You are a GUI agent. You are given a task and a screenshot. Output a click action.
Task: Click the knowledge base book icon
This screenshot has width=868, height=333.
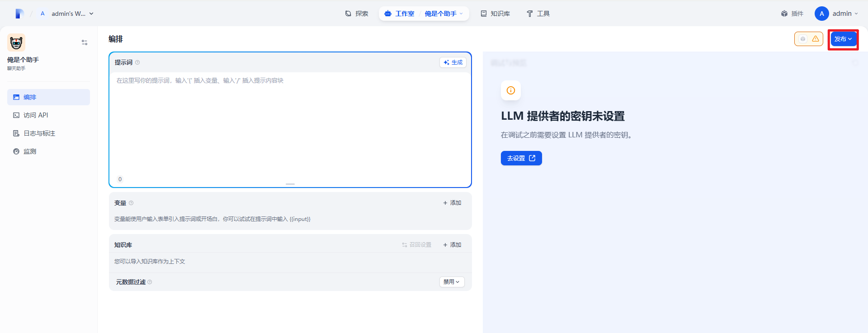484,14
